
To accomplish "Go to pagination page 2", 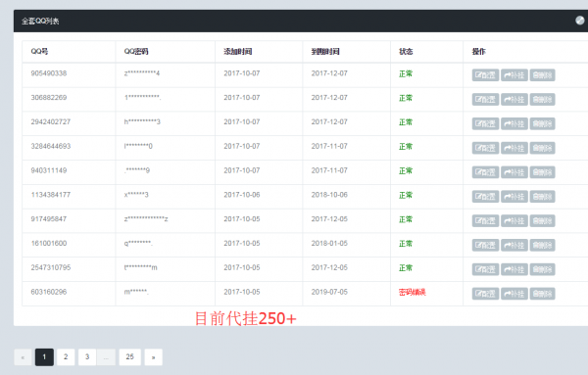I will (x=66, y=357).
